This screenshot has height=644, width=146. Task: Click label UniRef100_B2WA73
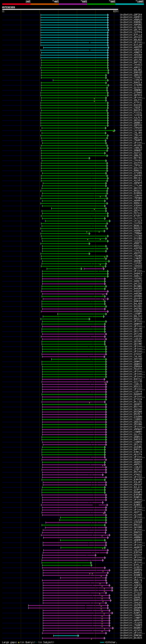point(131,613)
